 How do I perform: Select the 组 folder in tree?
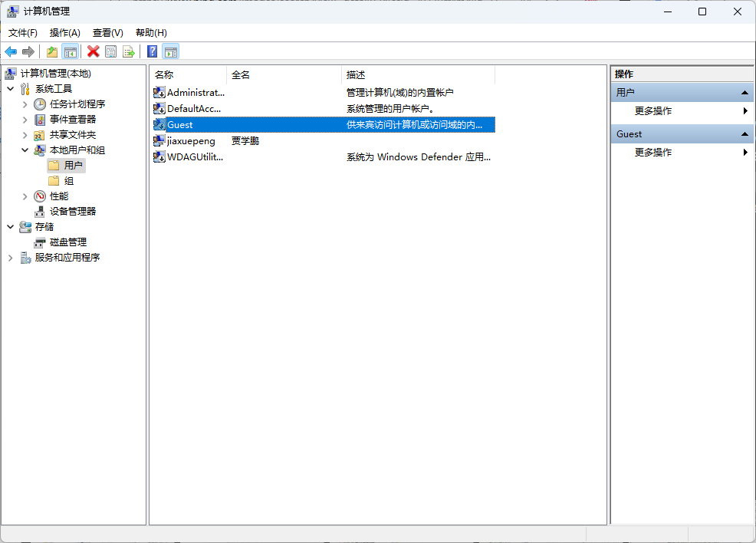pyautogui.click(x=69, y=181)
